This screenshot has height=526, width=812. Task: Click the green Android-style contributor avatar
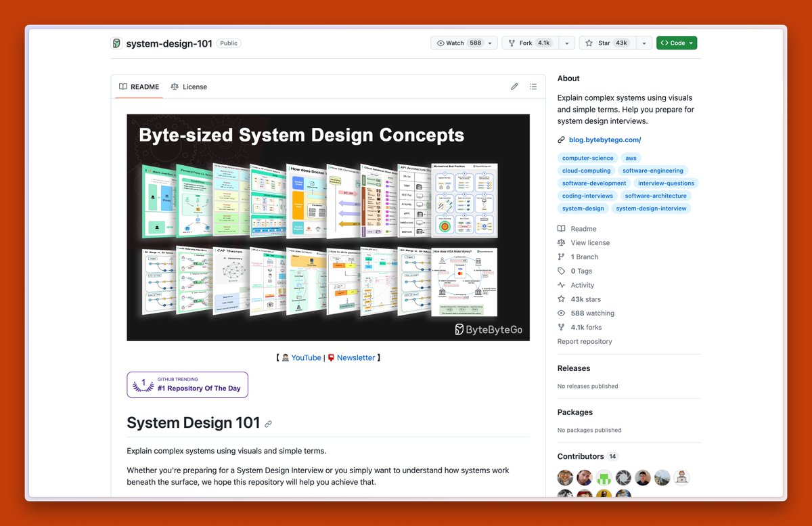(x=604, y=478)
